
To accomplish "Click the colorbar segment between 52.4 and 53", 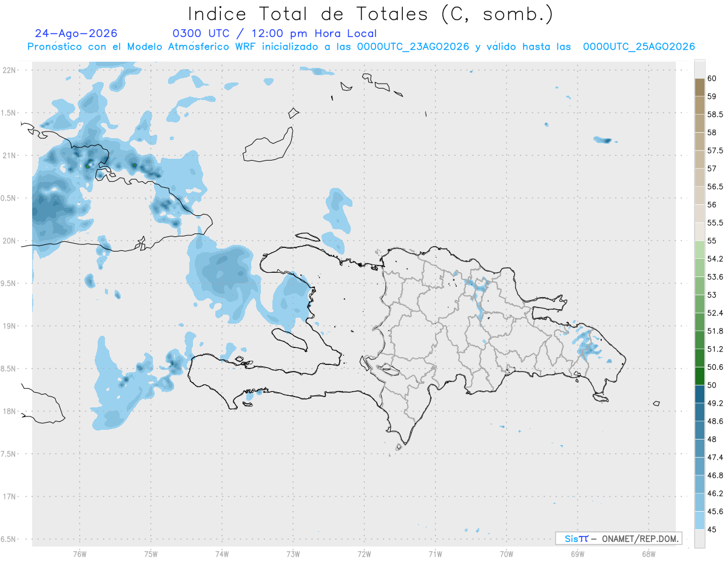I will (699, 304).
